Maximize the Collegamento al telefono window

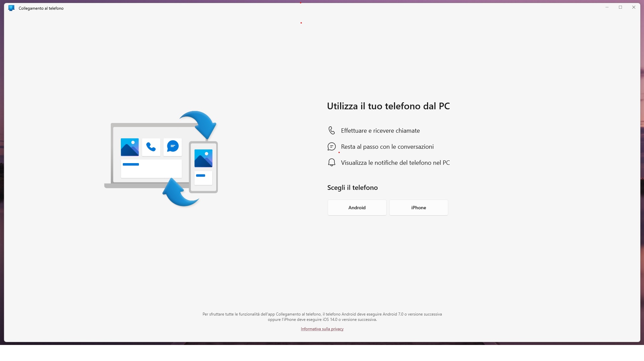pyautogui.click(x=620, y=7)
